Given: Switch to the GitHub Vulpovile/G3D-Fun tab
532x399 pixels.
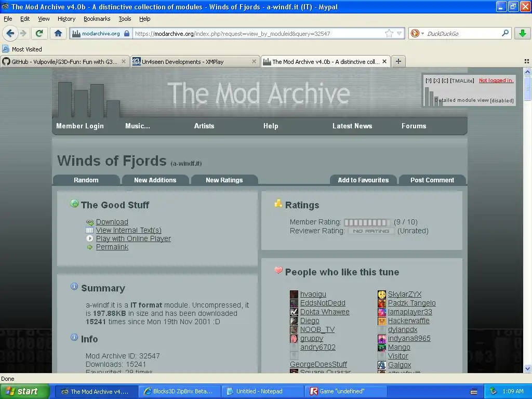Looking at the screenshot, I should coord(64,62).
